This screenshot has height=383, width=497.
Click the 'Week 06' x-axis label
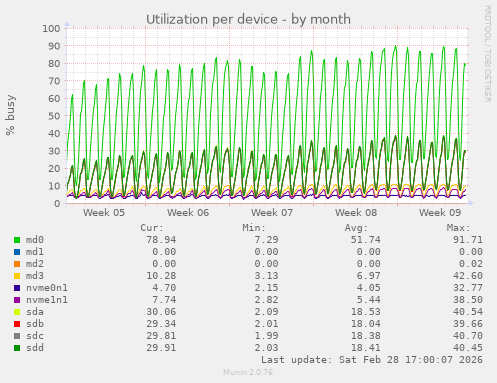point(188,213)
